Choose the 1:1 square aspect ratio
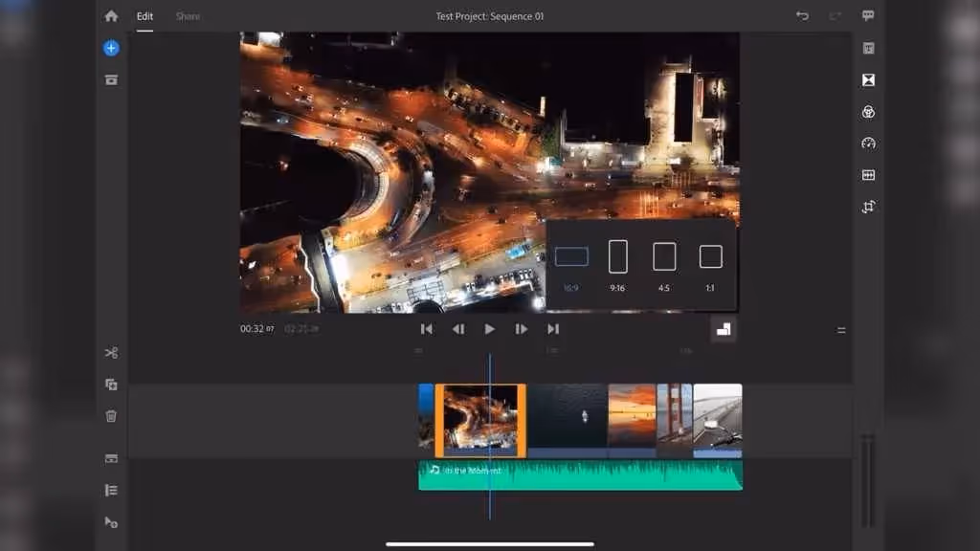The image size is (980, 551). 709,256
